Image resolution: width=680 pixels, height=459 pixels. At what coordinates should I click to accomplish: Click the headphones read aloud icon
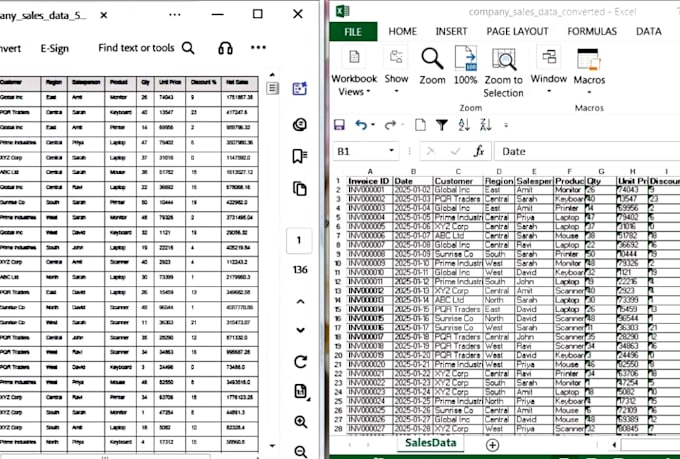point(225,48)
